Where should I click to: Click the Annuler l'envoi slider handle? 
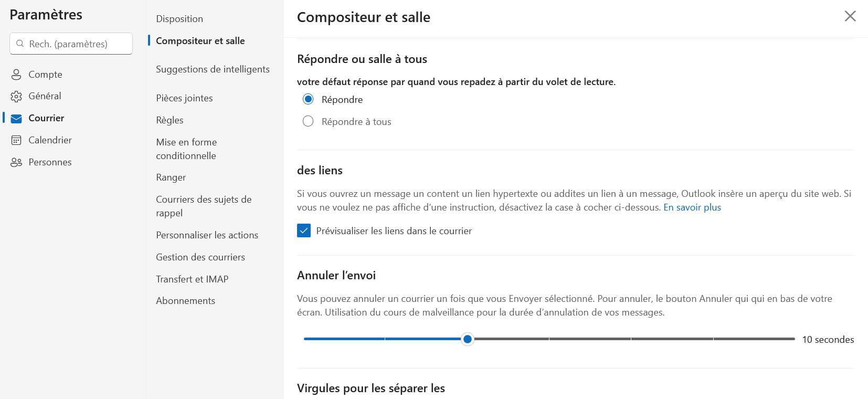[x=467, y=339]
